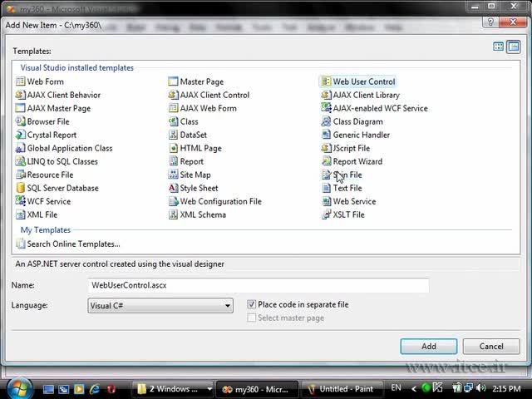Select the Master Page template icon
532x399 pixels.
click(173, 81)
